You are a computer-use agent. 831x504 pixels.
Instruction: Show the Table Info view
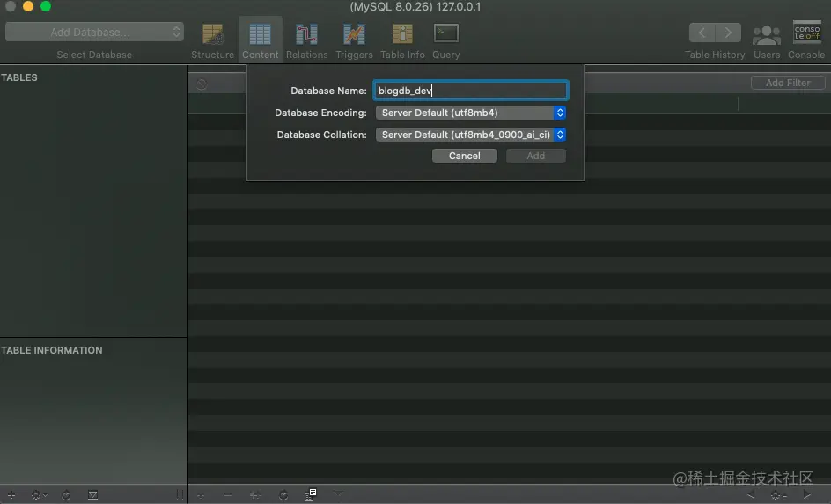point(402,40)
